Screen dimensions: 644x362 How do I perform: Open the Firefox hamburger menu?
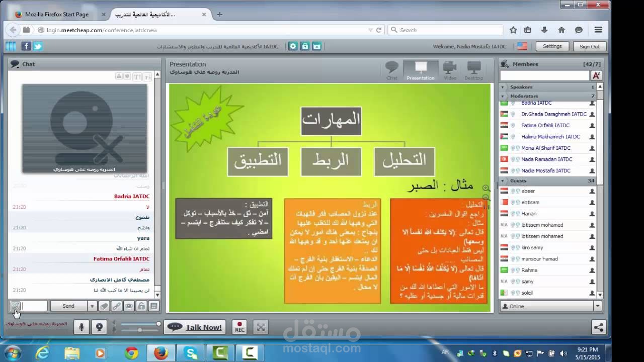pos(598,30)
